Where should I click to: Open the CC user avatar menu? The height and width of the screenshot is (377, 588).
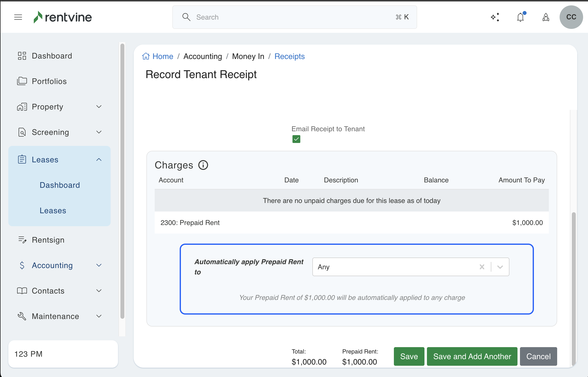(571, 17)
